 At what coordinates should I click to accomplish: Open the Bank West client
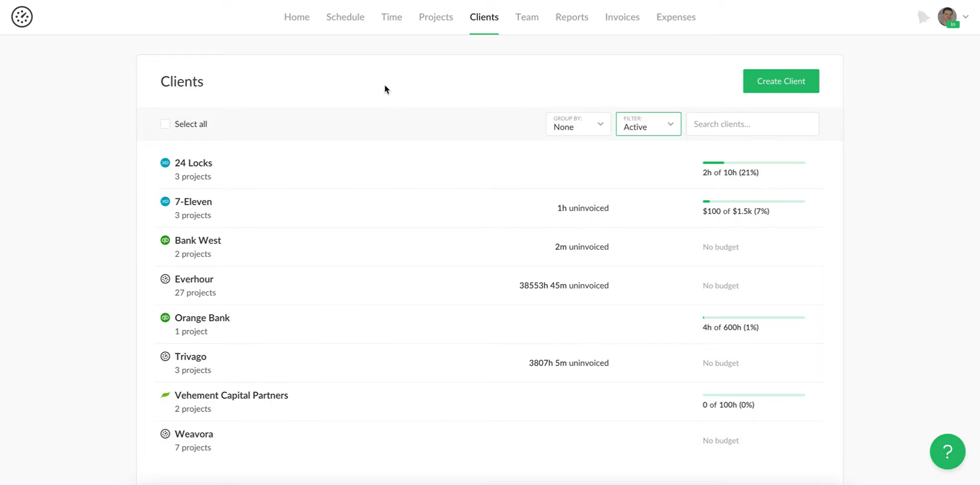[198, 240]
